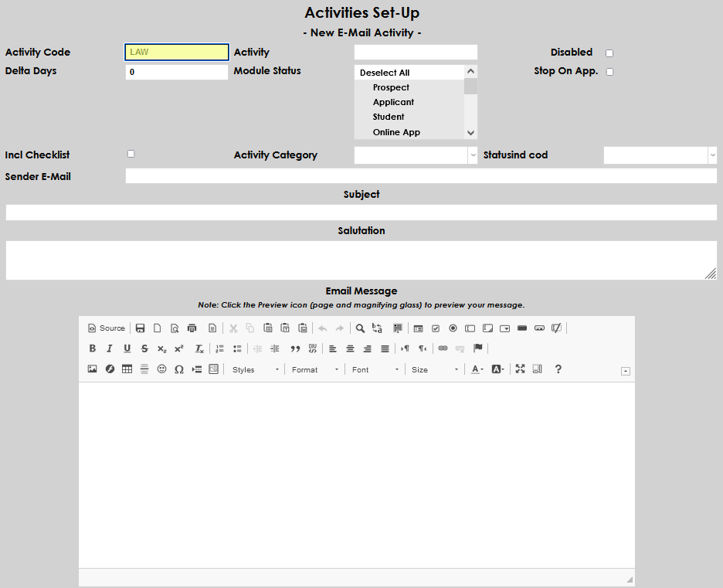Insert a numbered list

point(219,348)
